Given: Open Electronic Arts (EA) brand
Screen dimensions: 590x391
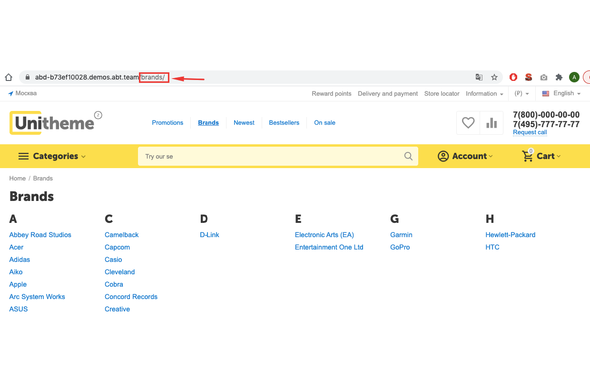Looking at the screenshot, I should [x=324, y=235].
